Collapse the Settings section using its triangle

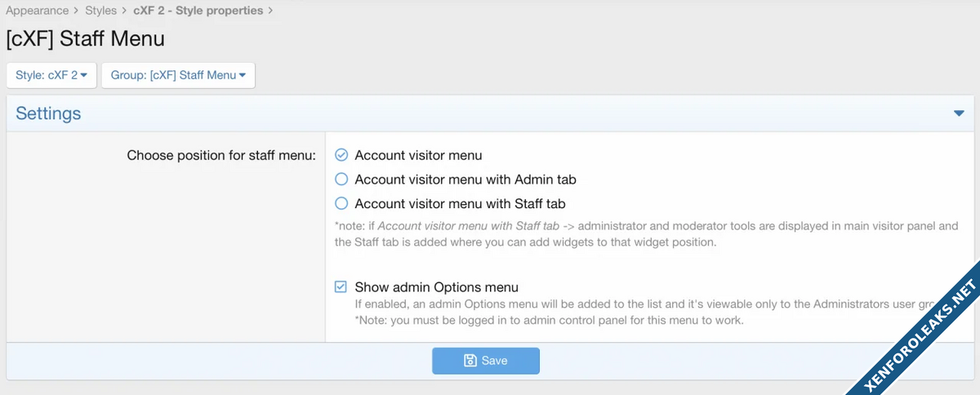click(959, 113)
